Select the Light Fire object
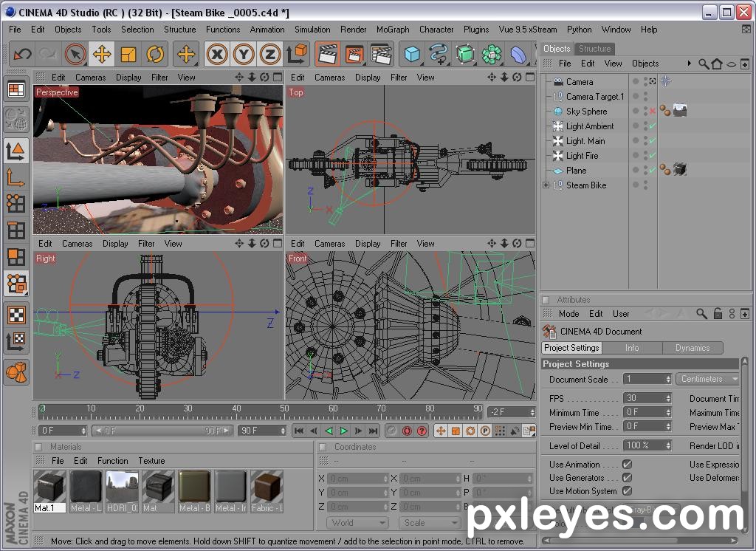The width and height of the screenshot is (756, 551). (x=582, y=156)
